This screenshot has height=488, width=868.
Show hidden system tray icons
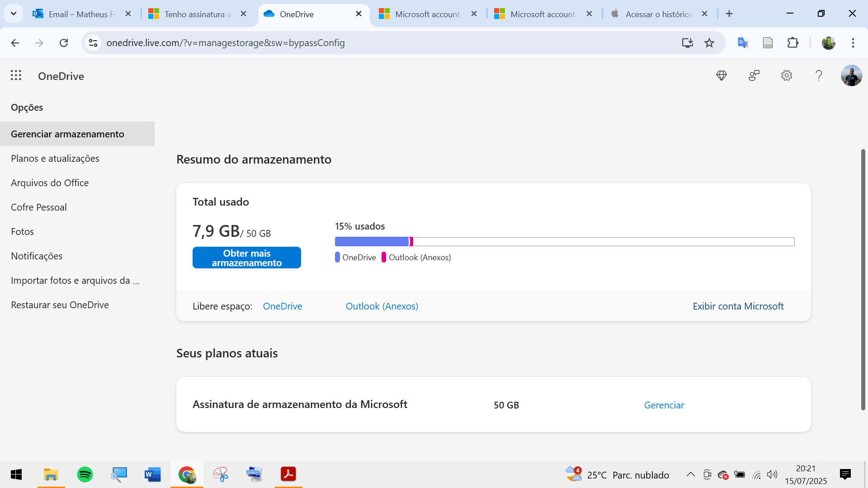tap(691, 474)
